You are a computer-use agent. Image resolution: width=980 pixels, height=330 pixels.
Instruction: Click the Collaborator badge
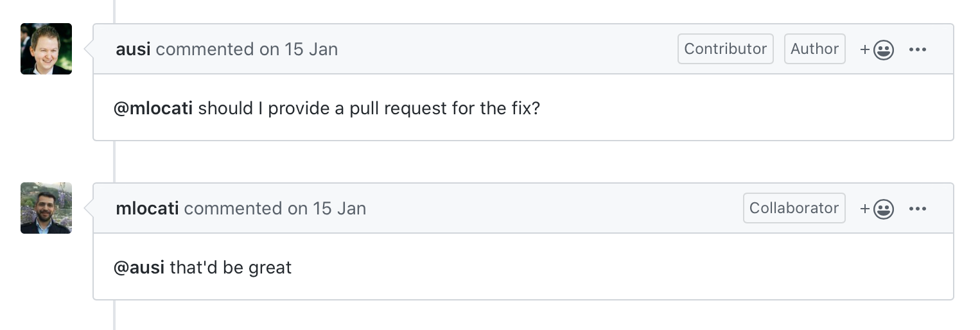(x=794, y=208)
